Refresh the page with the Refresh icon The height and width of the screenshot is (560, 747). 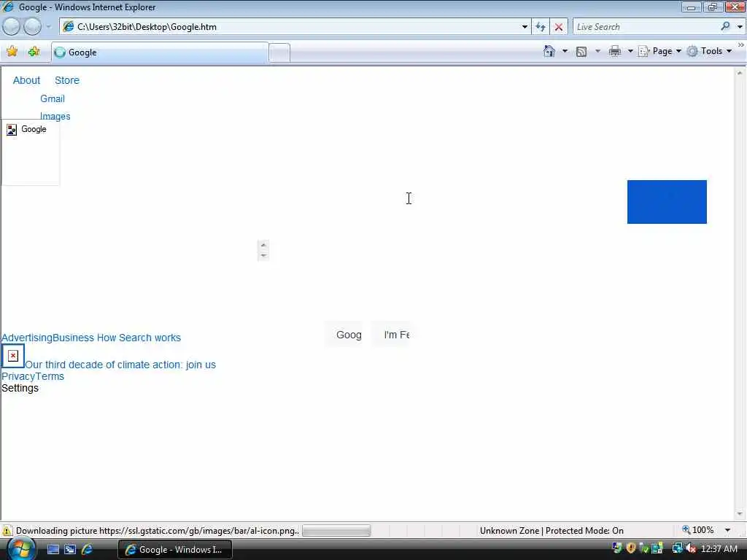(x=541, y=27)
